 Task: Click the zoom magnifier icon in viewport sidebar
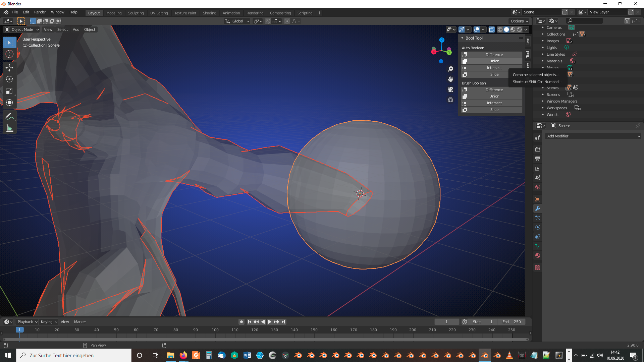coord(450,68)
